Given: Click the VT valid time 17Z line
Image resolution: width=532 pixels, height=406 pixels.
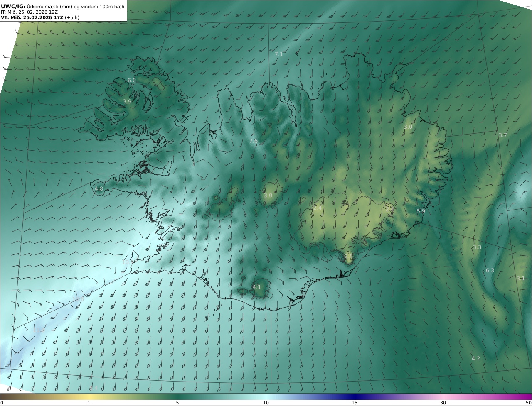Looking at the screenshot, I should [x=40, y=17].
